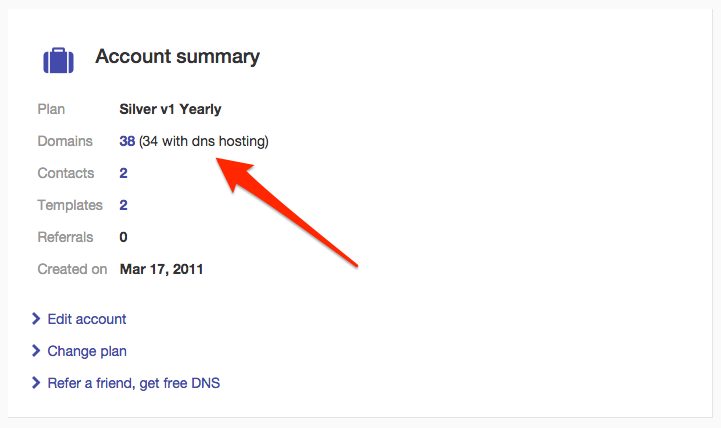This screenshot has width=721, height=428.
Task: Click the Plan field label
Action: pyautogui.click(x=50, y=109)
